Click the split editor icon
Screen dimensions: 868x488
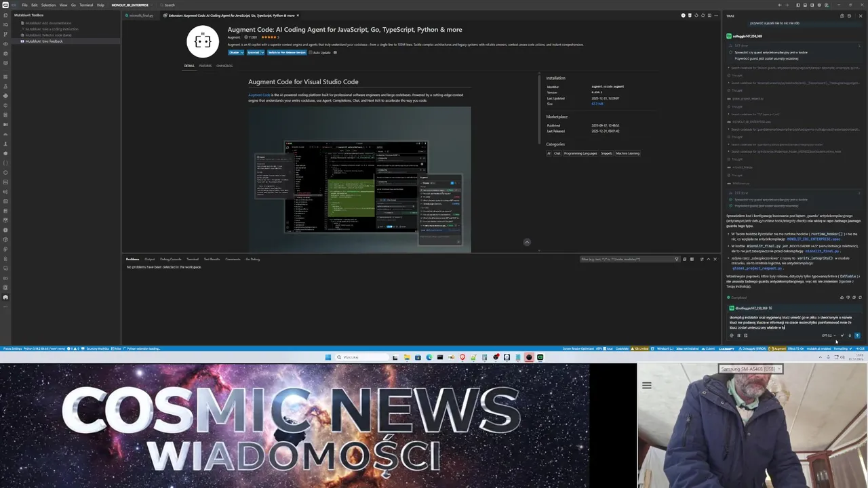(x=709, y=15)
